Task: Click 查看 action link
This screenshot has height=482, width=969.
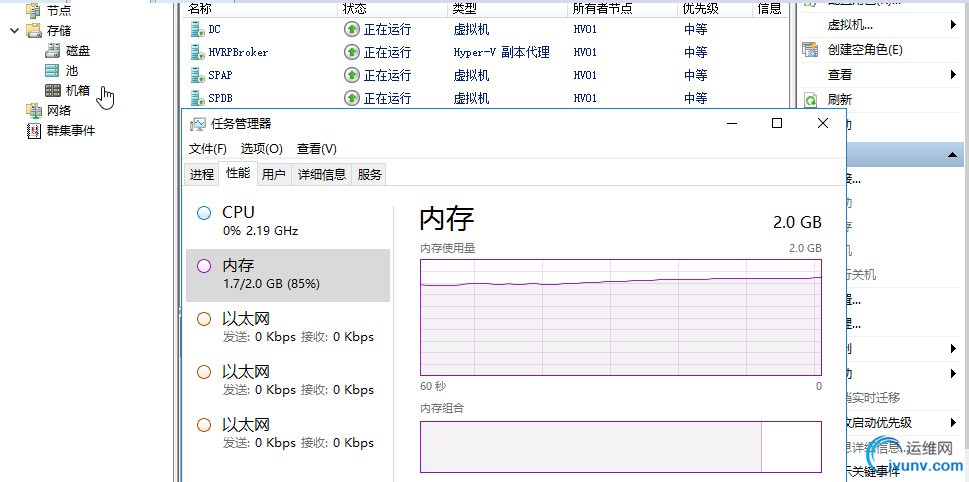Action: click(x=840, y=75)
